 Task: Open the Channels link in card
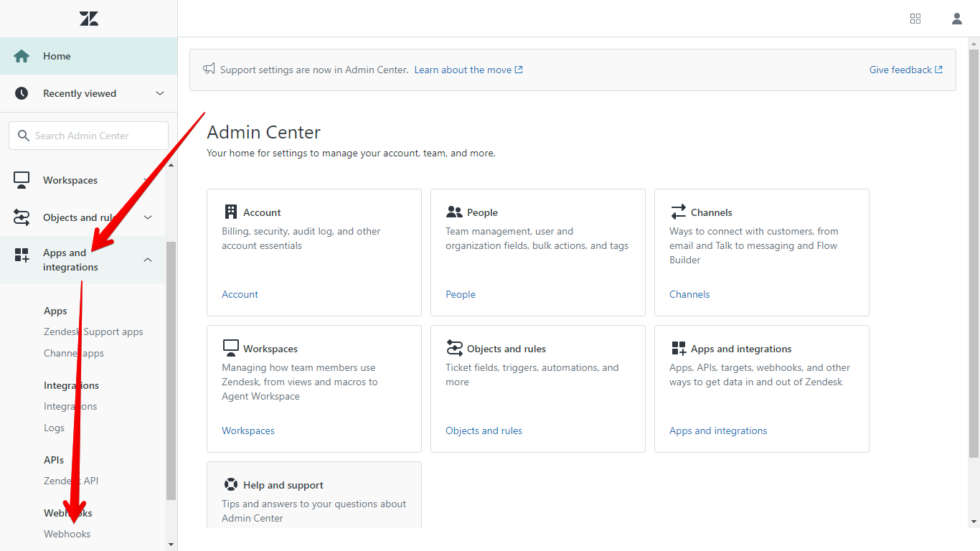tap(689, 294)
